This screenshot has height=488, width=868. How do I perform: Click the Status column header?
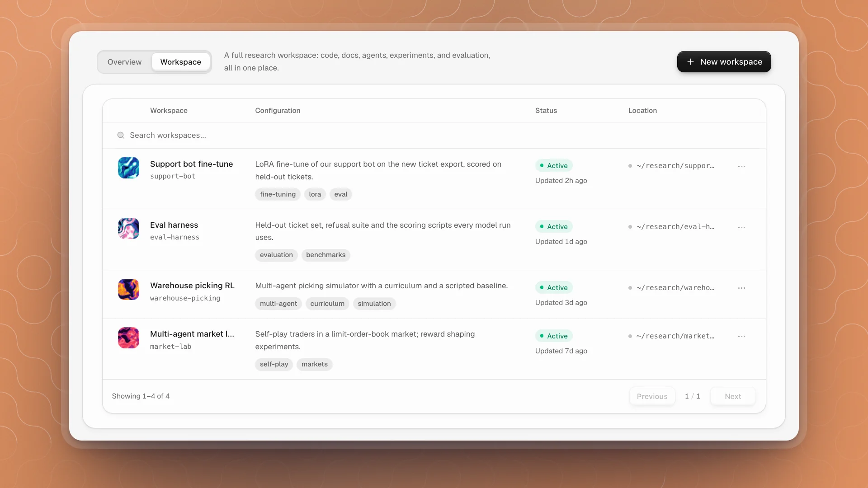pos(546,111)
